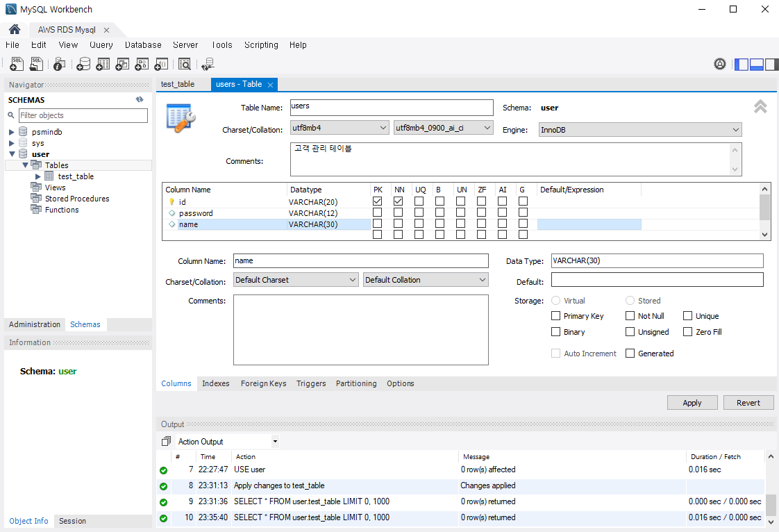Screen dimensions: 779x532
Task: Click the primary key icon of id
Action: 171,202
